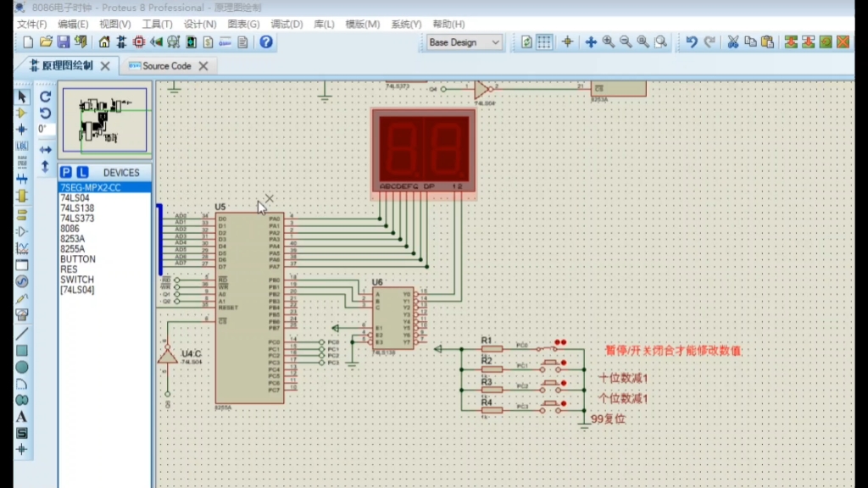Zoom out with the minus magnifier icon
Viewport: 868px width, 488px height.
click(x=626, y=42)
